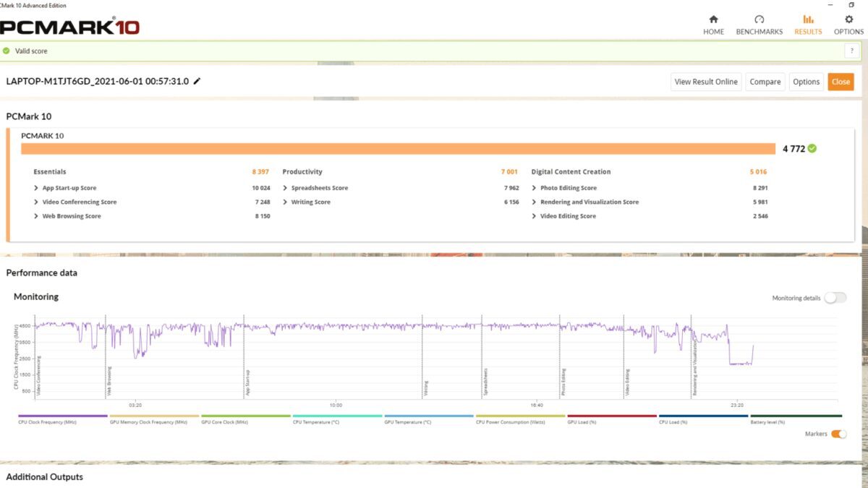Screen dimensions: 868x488
Task: Toggle the Monitoring details switch
Action: click(835, 298)
